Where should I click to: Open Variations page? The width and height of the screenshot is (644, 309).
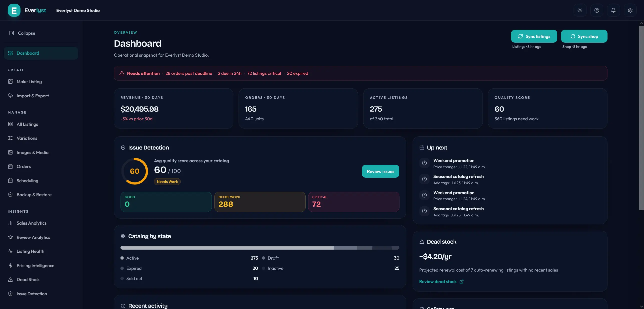(x=41, y=138)
